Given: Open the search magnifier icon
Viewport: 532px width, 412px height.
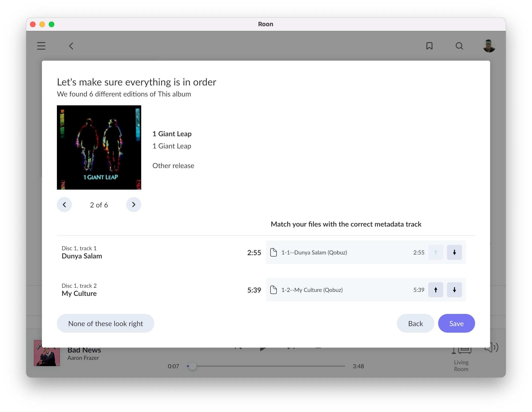Looking at the screenshot, I should 459,46.
